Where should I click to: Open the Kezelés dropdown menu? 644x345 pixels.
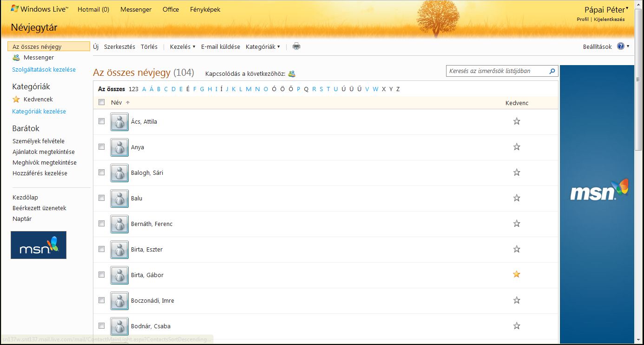coord(183,46)
